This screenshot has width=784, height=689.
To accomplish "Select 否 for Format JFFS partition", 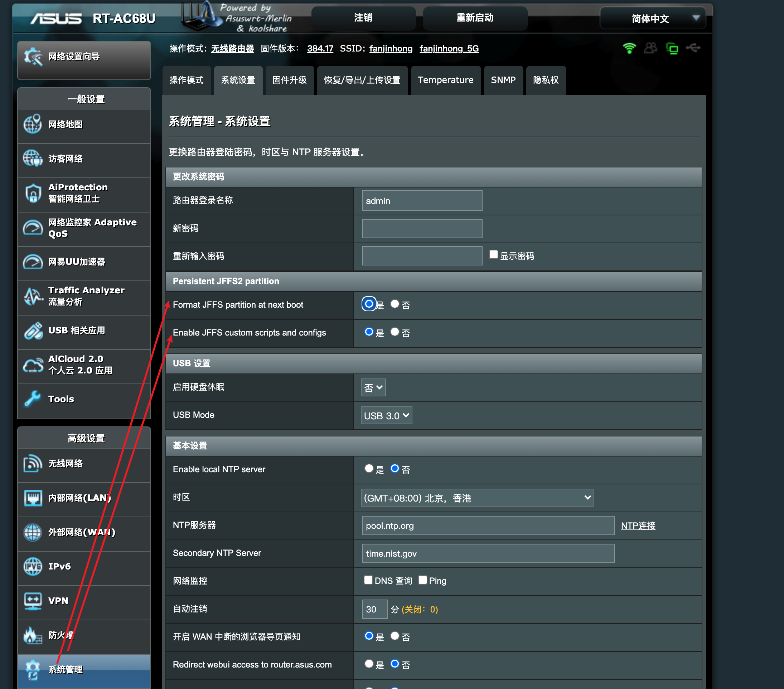I will coord(395,304).
